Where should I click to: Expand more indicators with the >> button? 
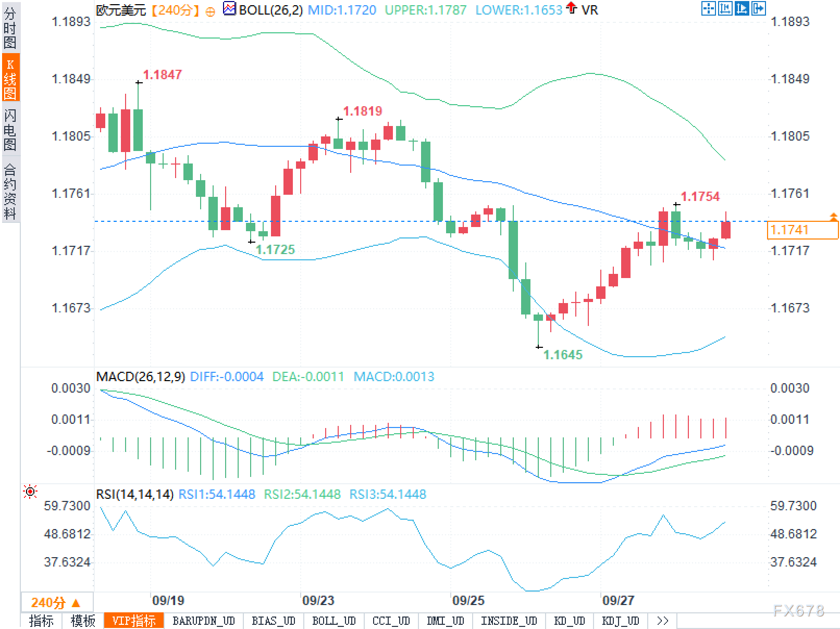[x=662, y=621]
